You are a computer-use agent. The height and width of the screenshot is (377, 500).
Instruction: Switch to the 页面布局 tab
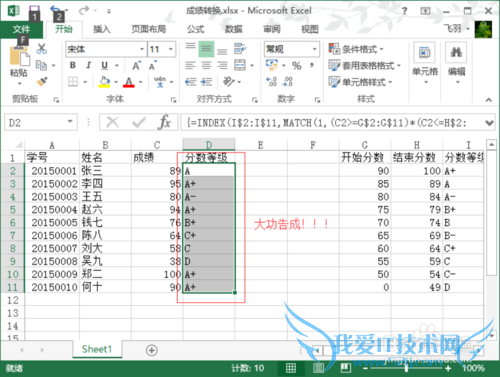pos(149,29)
